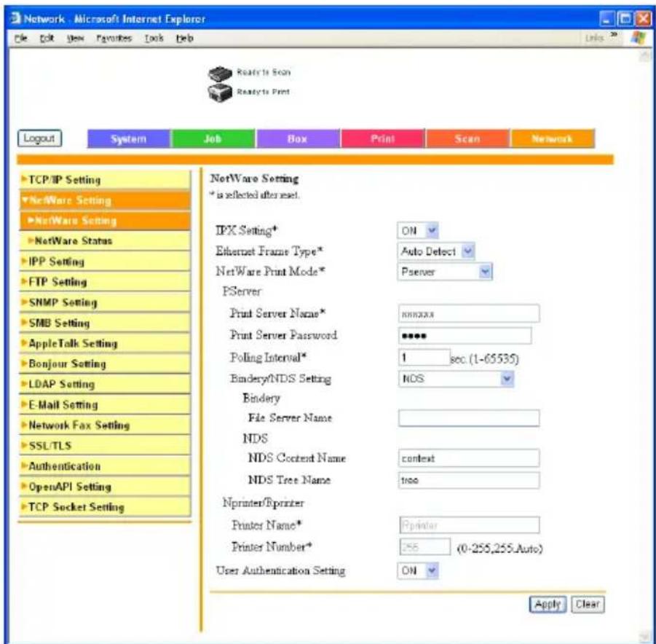Click the Windows logo icon in toolbar
This screenshot has width=656, height=644.
[x=639, y=38]
